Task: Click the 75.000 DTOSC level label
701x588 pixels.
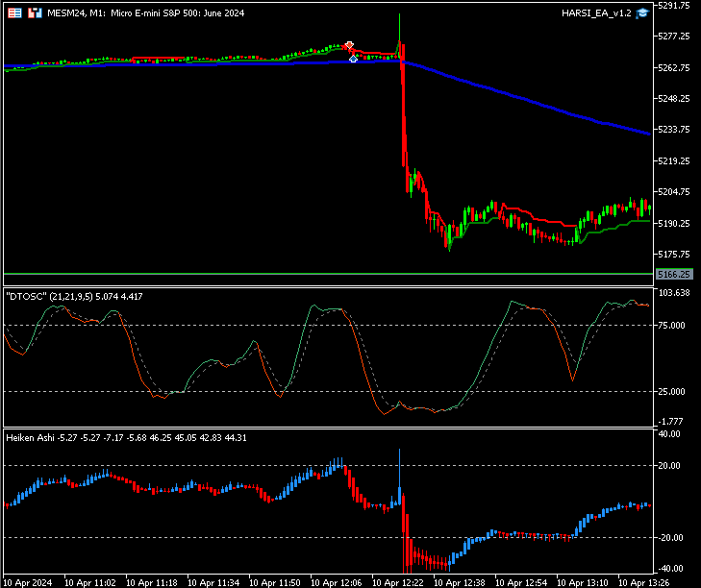Action: click(671, 325)
